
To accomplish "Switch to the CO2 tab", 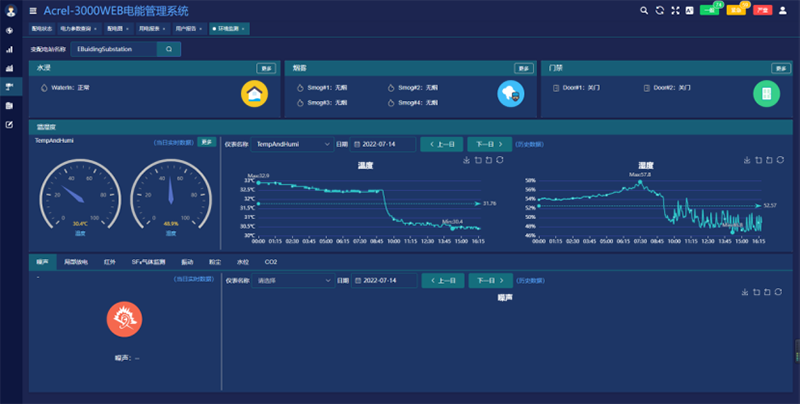I will pos(270,261).
